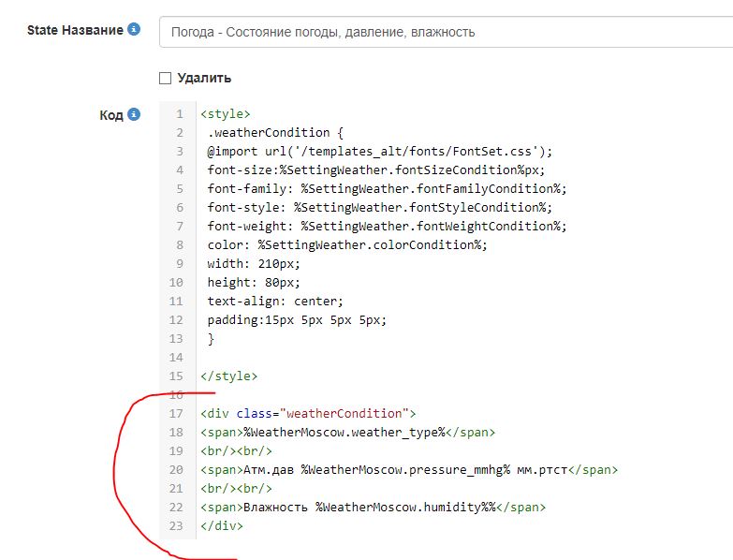The height and width of the screenshot is (560, 733).
Task: Click line number 16 in the gutter
Action: point(176,395)
